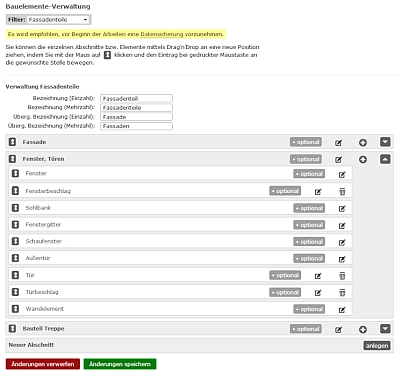
Task: Edit the Fenster, Türen section
Action: tap(338, 160)
